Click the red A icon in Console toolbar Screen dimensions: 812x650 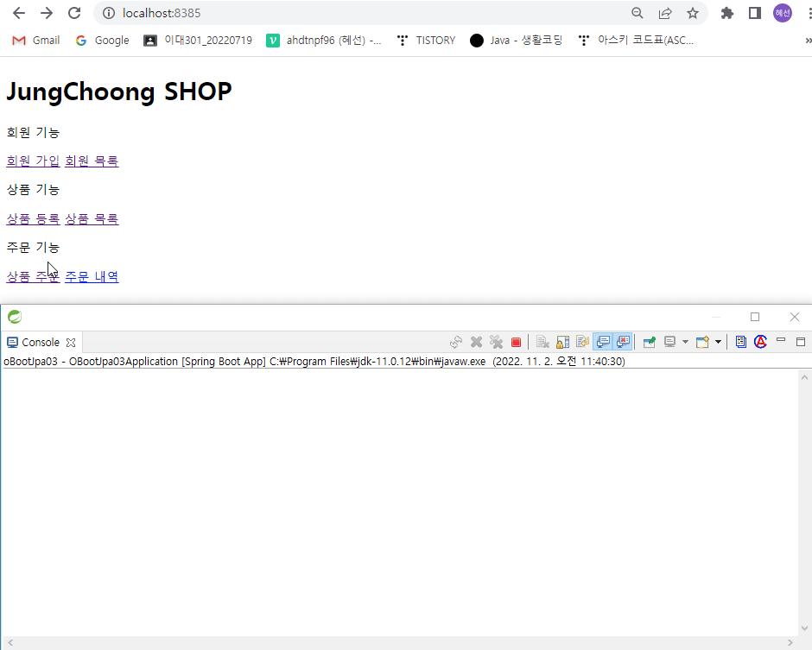tap(760, 342)
